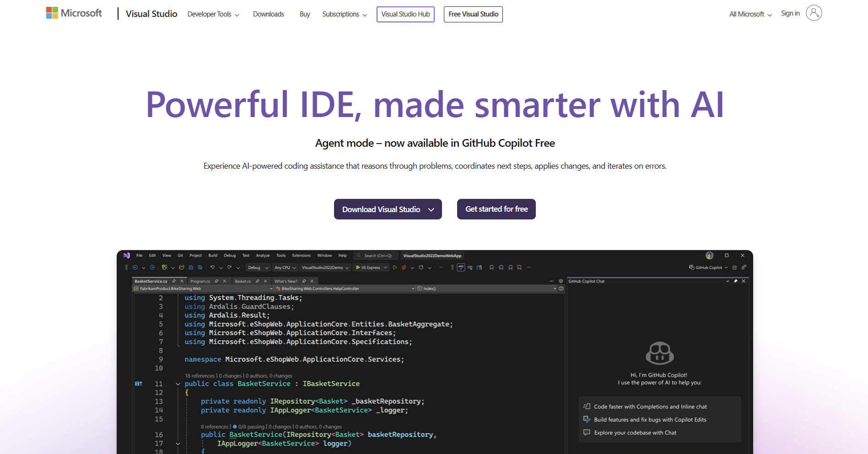Image resolution: width=868 pixels, height=454 pixels.
Task: Click the Navigate Backward arrow icon
Action: coord(135,267)
